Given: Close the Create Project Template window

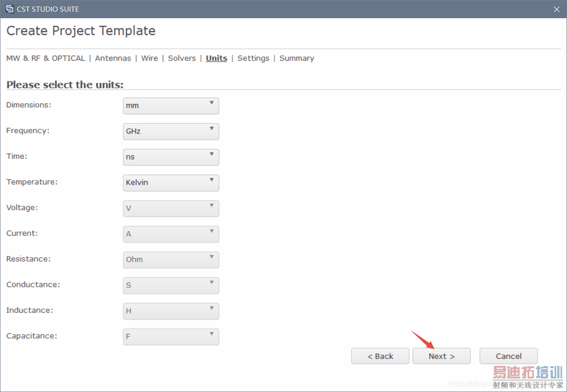Looking at the screenshot, I should click(x=556, y=9).
